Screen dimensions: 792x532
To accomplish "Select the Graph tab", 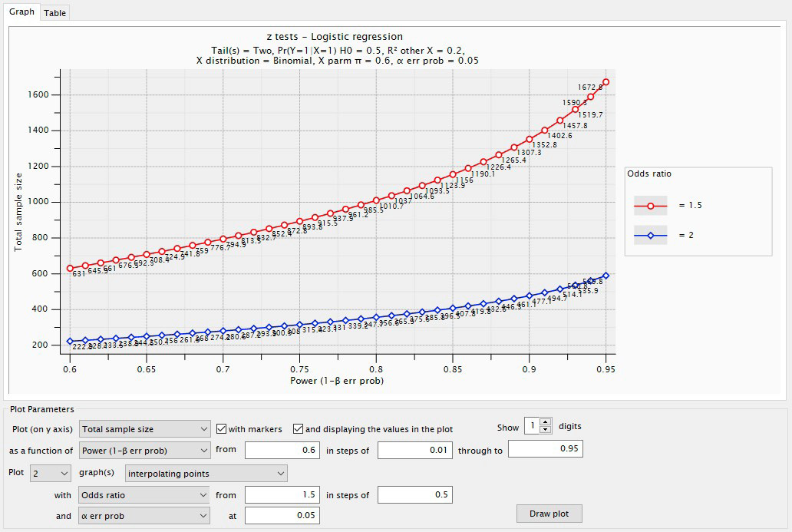I will coord(21,12).
